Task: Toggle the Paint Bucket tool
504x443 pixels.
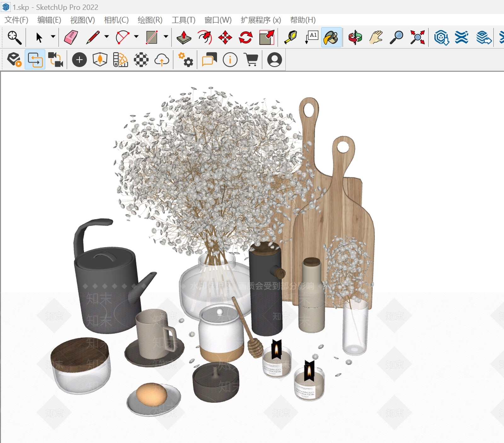Action: tap(331, 37)
